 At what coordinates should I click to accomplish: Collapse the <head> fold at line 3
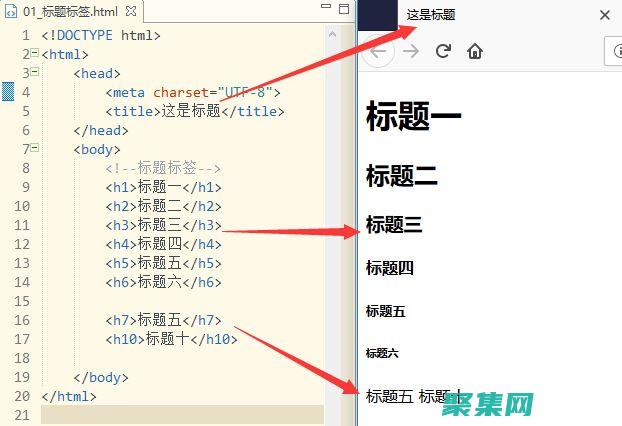click(36, 73)
